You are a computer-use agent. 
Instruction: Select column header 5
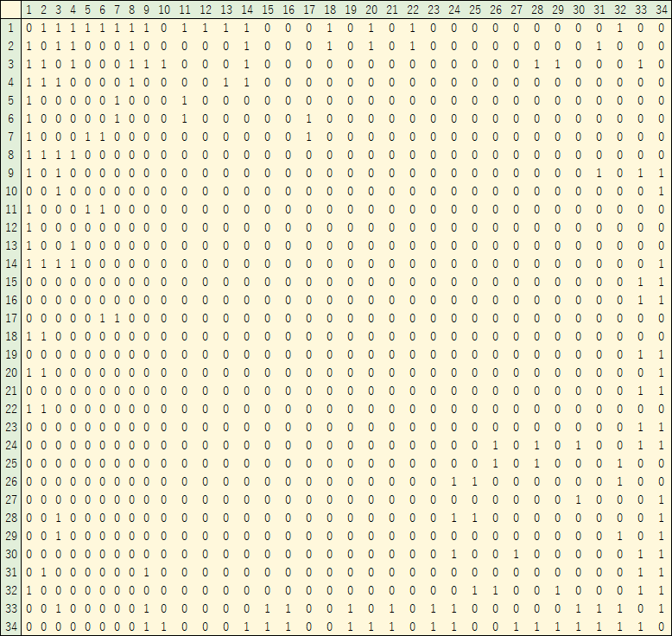87,10
